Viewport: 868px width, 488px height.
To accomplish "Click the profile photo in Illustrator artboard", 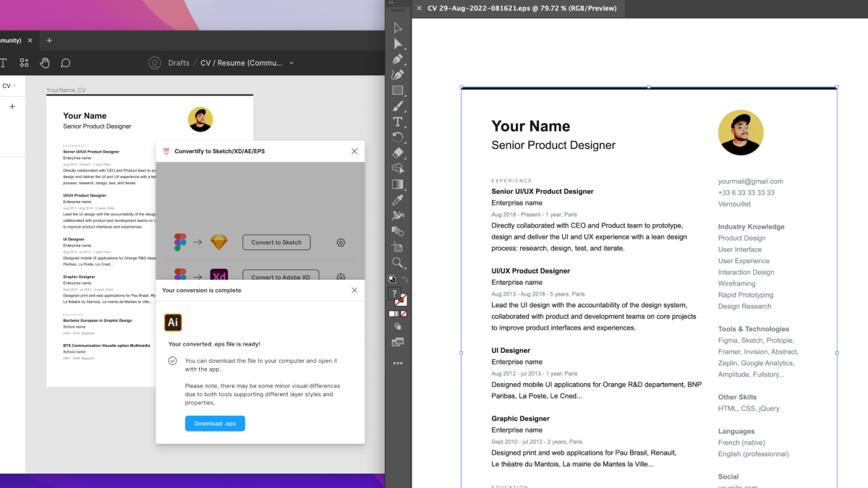I will 741,132.
